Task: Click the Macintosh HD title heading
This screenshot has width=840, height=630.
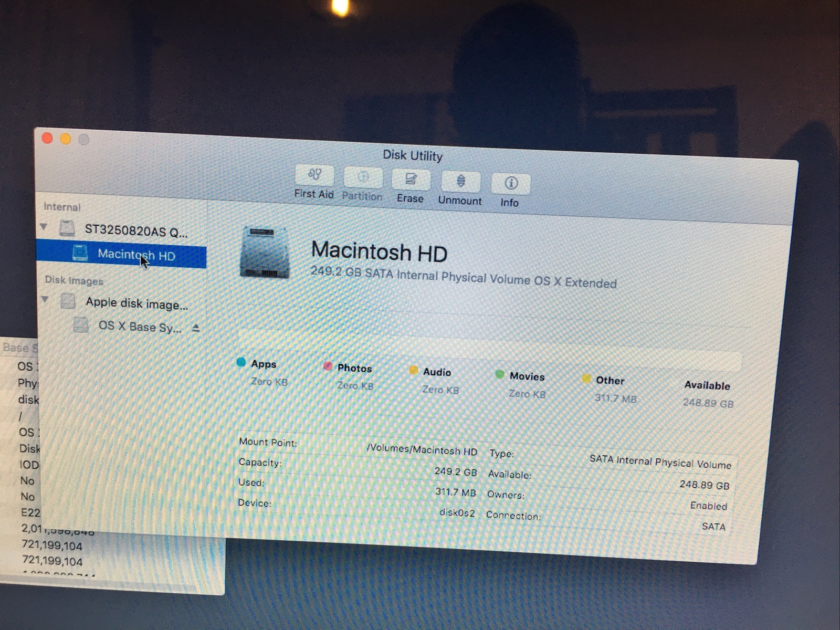Action: point(379,251)
